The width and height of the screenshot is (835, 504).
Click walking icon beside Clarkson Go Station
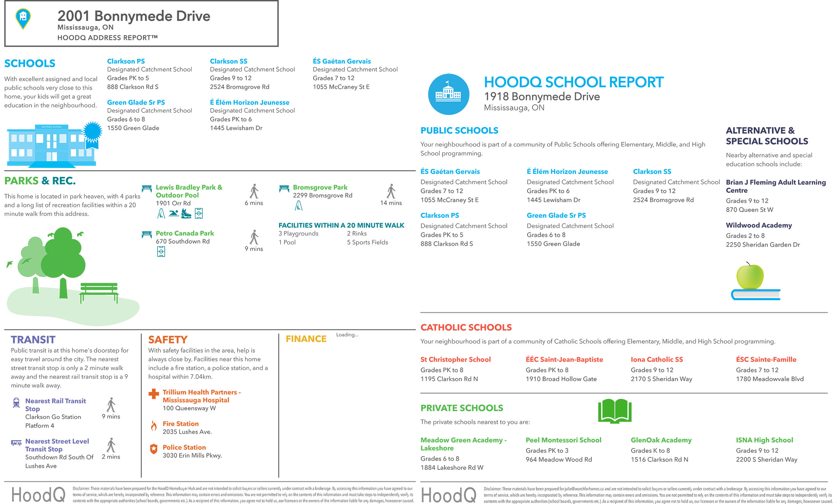pos(111,405)
